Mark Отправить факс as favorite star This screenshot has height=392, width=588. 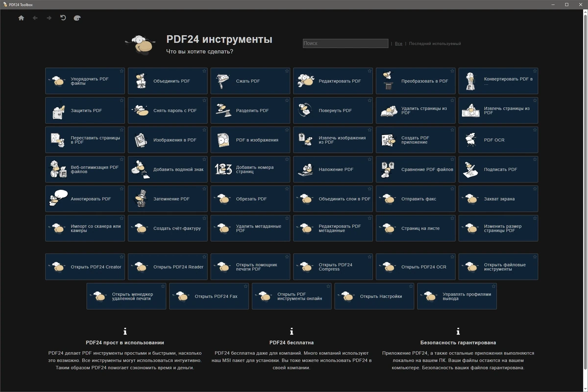[453, 188]
